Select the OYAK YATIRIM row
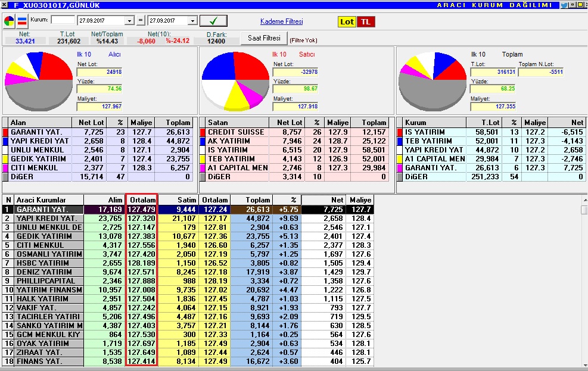 point(188,344)
